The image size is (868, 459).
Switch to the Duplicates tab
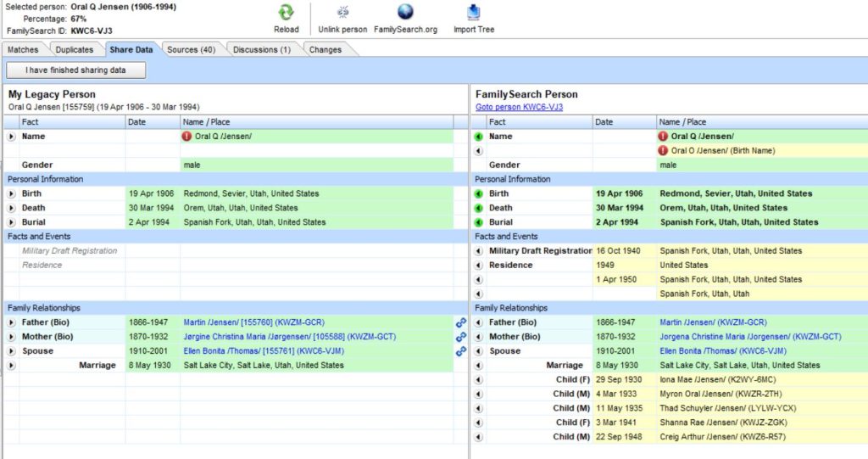pos(75,49)
